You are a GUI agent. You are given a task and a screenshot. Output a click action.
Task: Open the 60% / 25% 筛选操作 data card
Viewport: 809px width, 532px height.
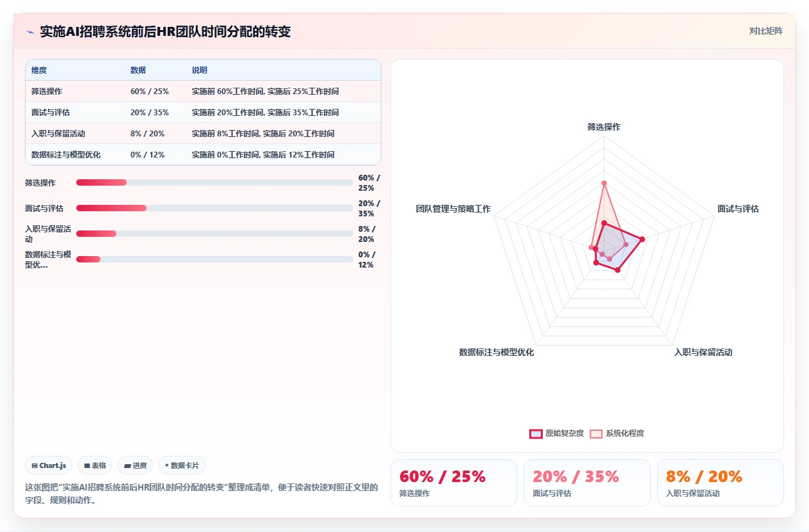453,483
